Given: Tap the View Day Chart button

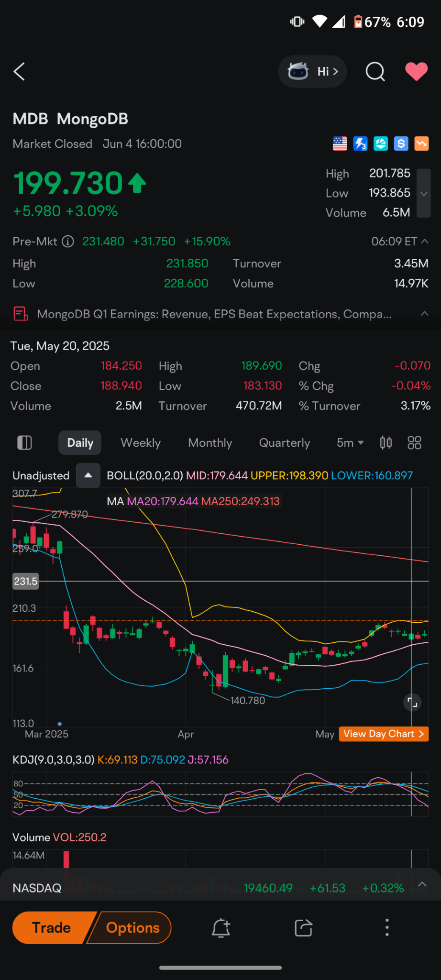Looking at the screenshot, I should point(384,734).
